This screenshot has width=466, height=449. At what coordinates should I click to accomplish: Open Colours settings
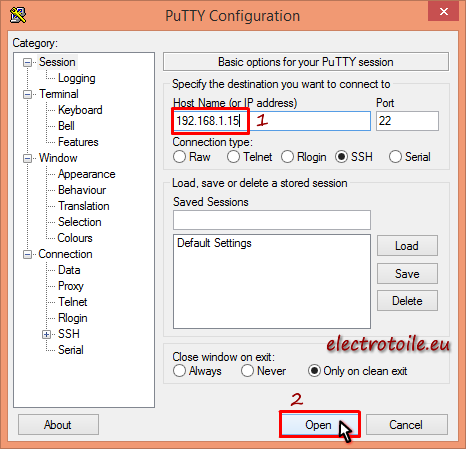point(75,238)
